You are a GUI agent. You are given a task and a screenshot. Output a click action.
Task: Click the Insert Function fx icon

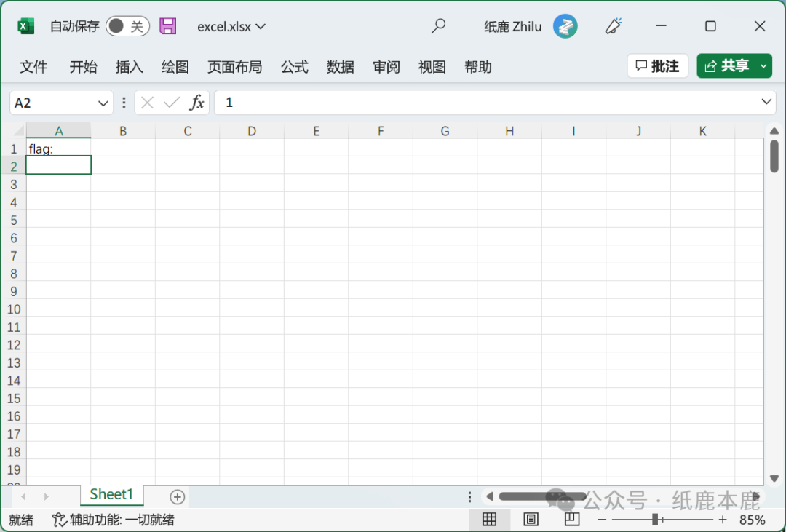pyautogui.click(x=196, y=103)
